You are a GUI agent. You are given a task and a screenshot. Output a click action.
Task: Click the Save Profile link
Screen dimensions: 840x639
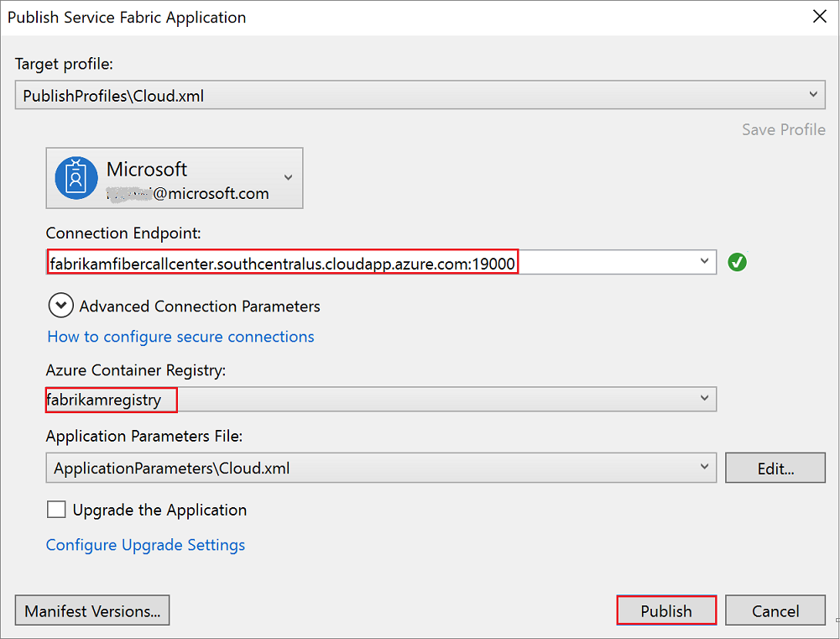783,129
